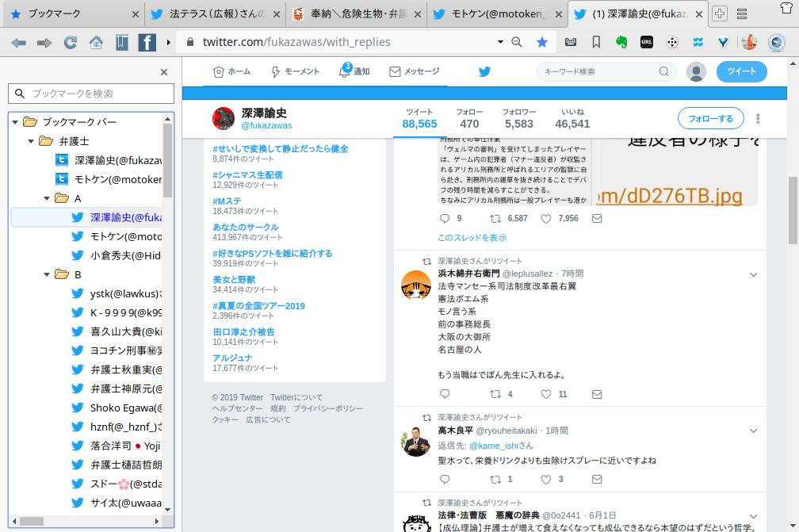
Task: Reply to the 浜木綿弁右衛門 tweet
Action: coord(445,394)
